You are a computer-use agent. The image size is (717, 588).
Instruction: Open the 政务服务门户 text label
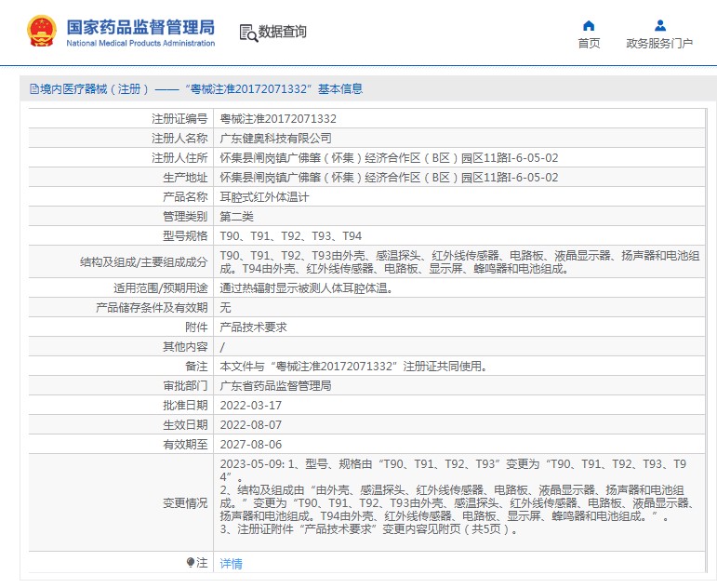659,44
